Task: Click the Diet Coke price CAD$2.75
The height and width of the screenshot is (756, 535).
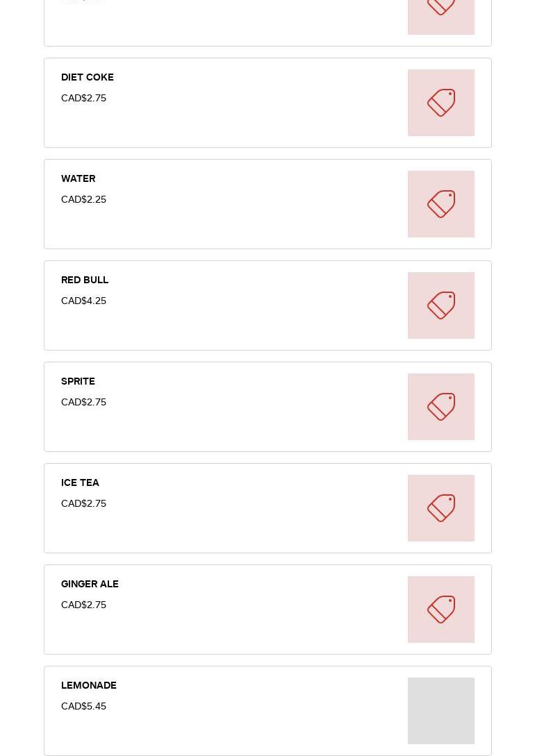Action: tap(83, 98)
